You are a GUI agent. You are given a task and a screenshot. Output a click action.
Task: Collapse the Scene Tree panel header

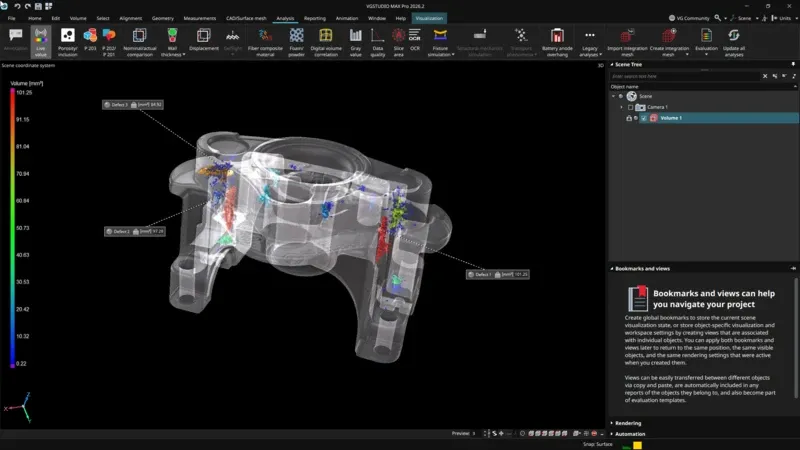(x=612, y=64)
